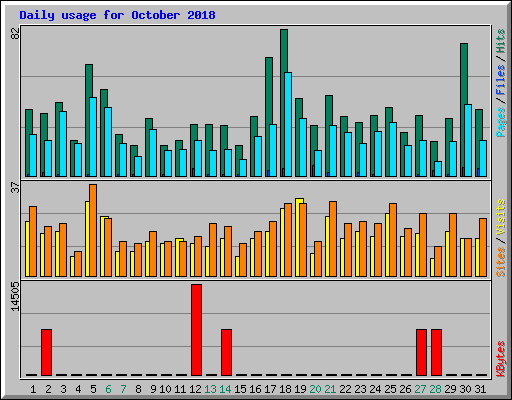Click the orange sites bar for day 21

point(333,239)
